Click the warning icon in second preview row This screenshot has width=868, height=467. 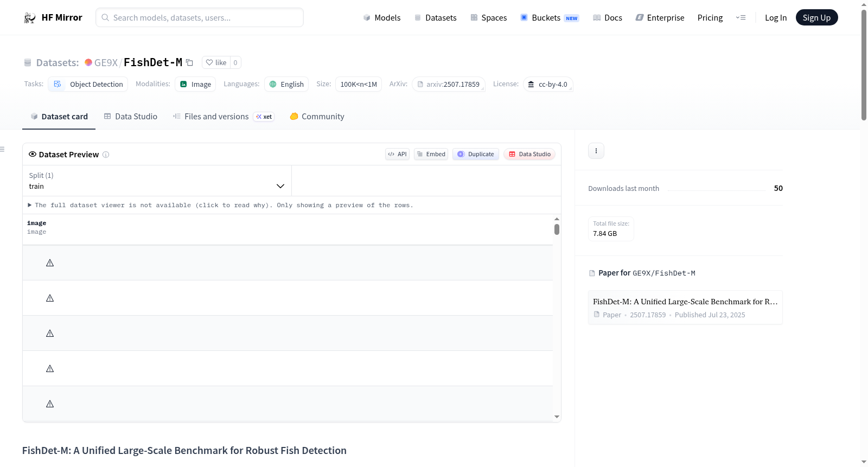[50, 298]
